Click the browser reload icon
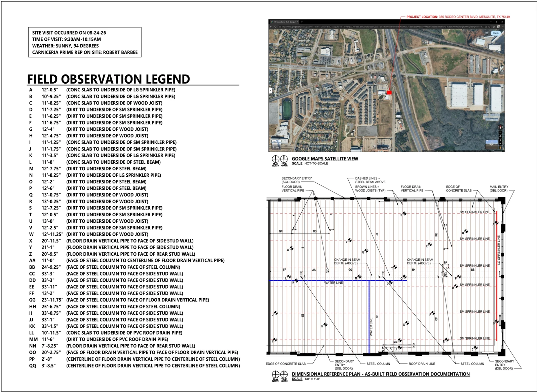The width and height of the screenshot is (538, 392). [x=275, y=27]
